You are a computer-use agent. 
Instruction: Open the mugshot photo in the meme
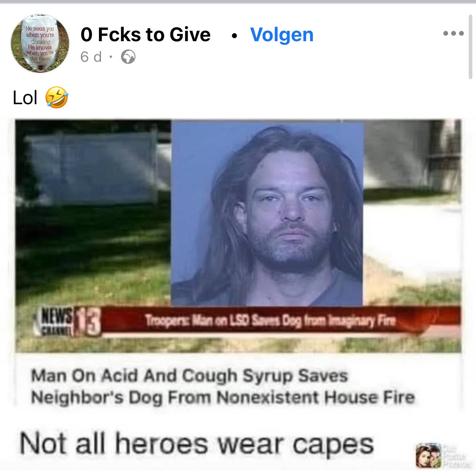[267, 213]
